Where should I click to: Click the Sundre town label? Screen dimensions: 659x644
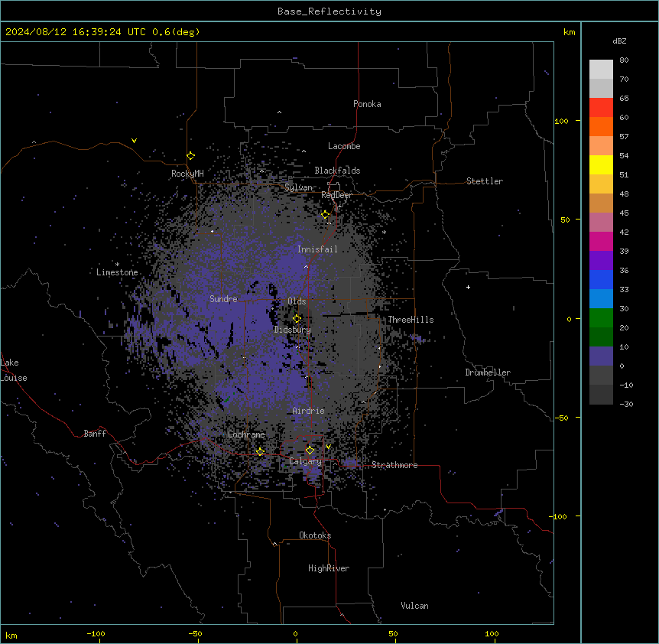[223, 299]
